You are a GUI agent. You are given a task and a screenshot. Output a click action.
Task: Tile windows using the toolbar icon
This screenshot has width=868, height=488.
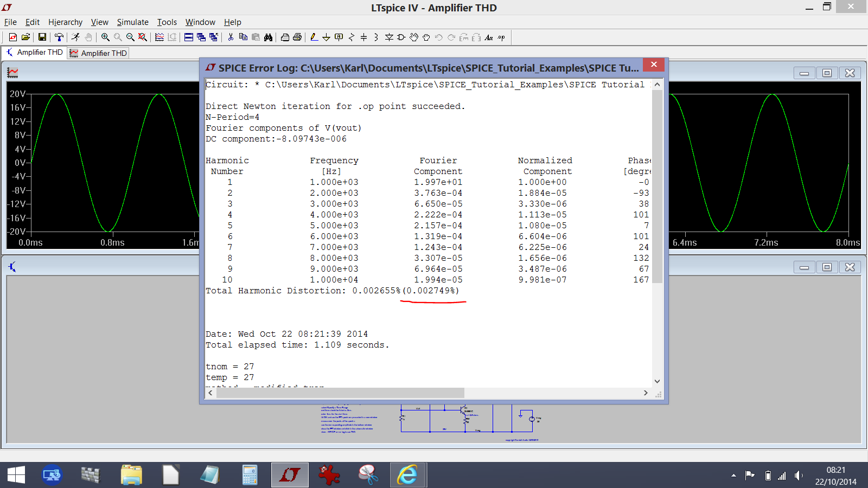tap(189, 37)
